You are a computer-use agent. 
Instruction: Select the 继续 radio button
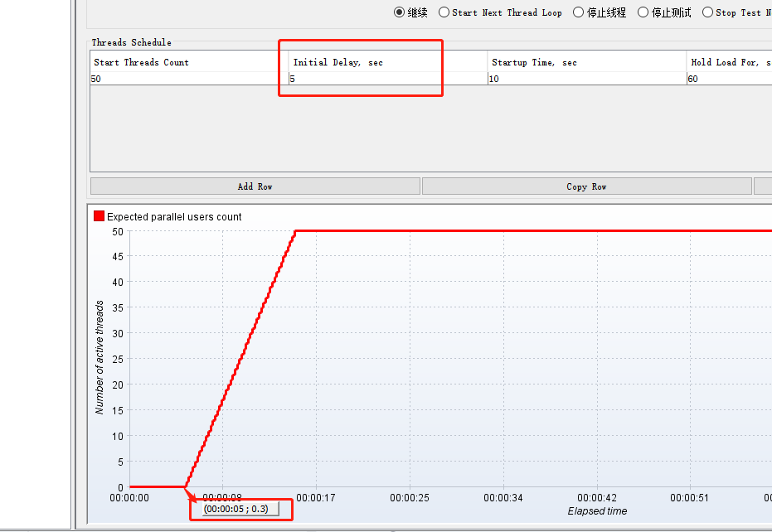(399, 12)
